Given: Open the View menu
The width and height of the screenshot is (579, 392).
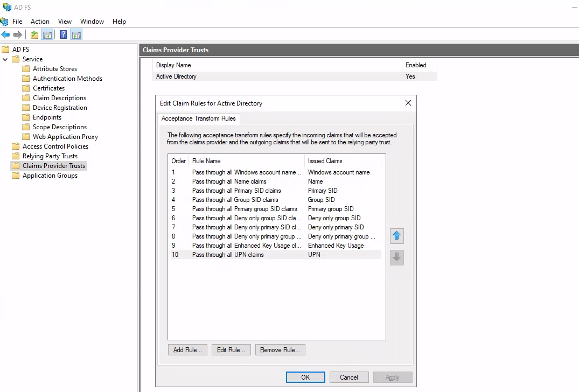Looking at the screenshot, I should click(x=65, y=22).
